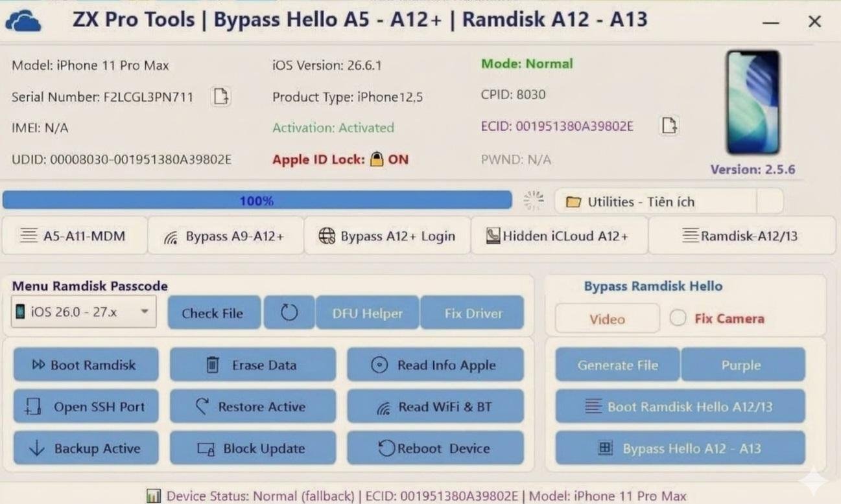The image size is (841, 504).
Task: Click the loading spinner next to progress bar
Action: tap(534, 201)
